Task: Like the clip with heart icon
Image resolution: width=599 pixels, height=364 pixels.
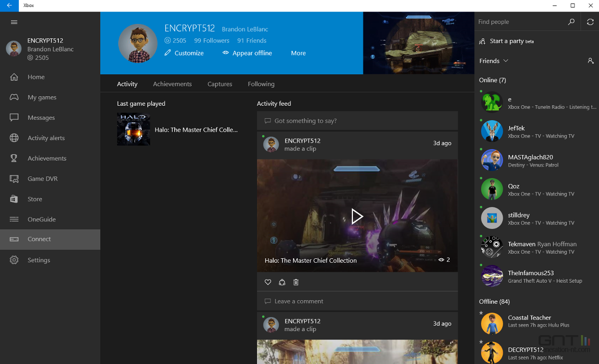Action: pos(268,282)
